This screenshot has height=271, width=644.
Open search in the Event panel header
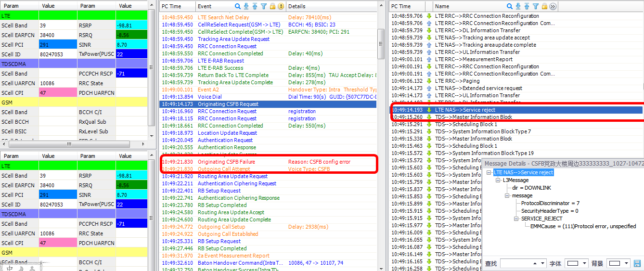[x=238, y=6]
